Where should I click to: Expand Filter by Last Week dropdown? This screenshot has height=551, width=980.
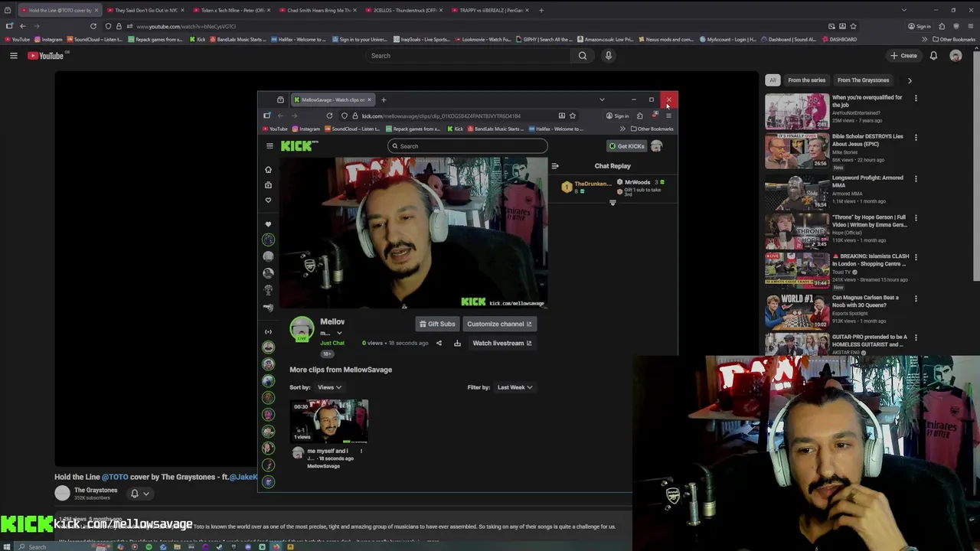(x=515, y=387)
